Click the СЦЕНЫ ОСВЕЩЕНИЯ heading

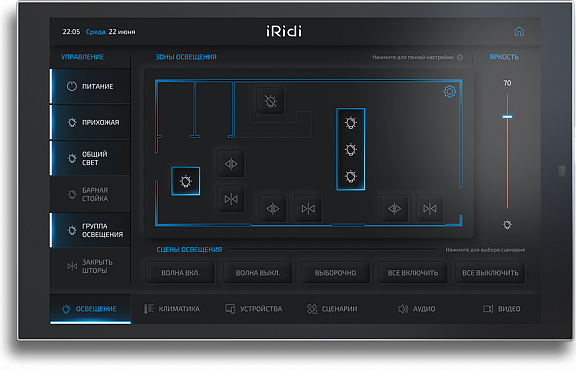[x=189, y=250]
